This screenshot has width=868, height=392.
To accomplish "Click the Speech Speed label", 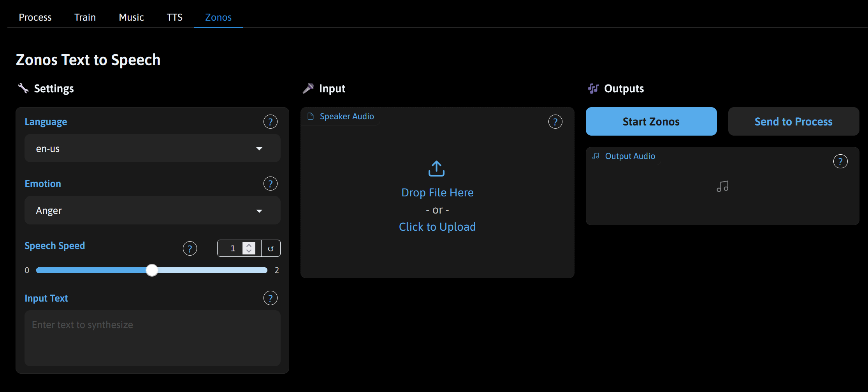I will coord(54,246).
